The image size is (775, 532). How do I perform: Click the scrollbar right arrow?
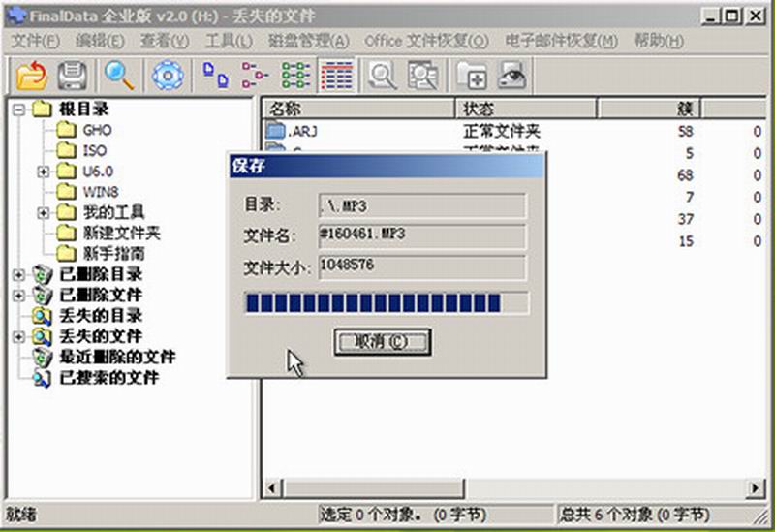tap(756, 488)
